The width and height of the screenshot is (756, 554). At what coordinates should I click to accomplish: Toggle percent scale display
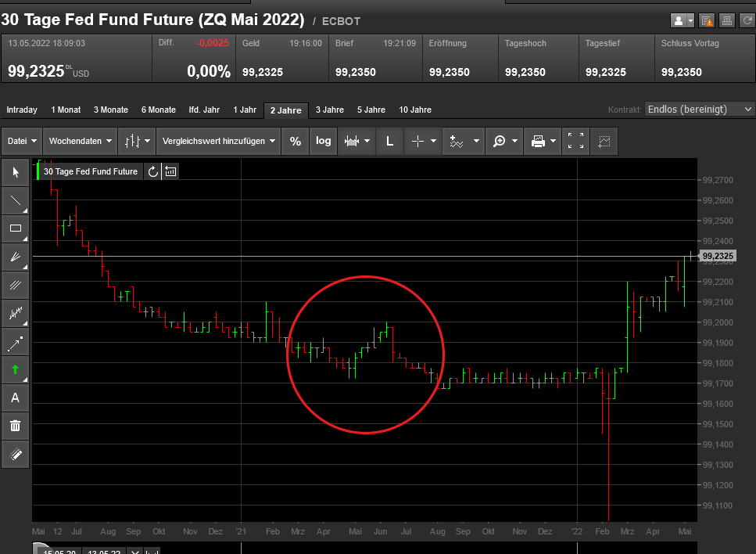[295, 142]
